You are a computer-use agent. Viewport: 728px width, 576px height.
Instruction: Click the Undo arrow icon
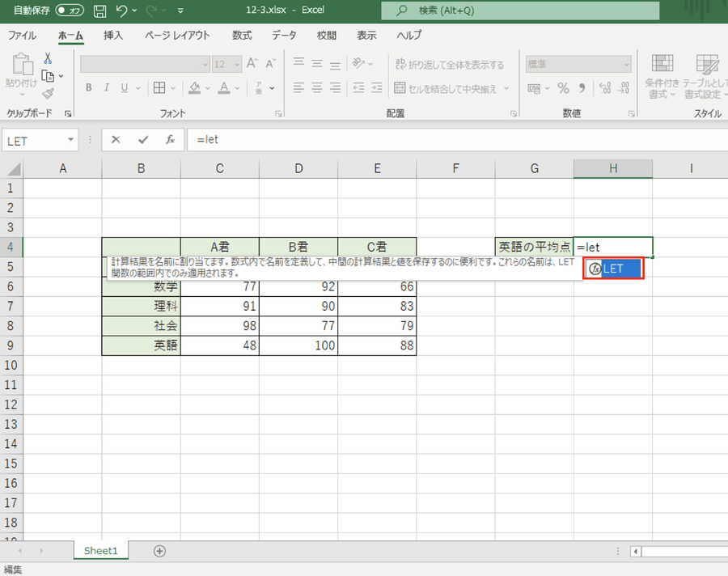pyautogui.click(x=122, y=11)
